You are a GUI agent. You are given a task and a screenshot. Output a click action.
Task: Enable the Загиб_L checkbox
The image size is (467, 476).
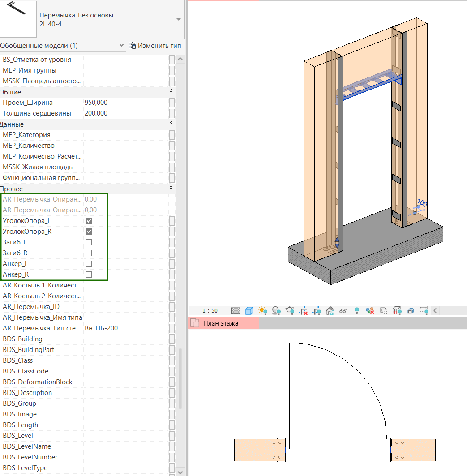click(x=89, y=242)
